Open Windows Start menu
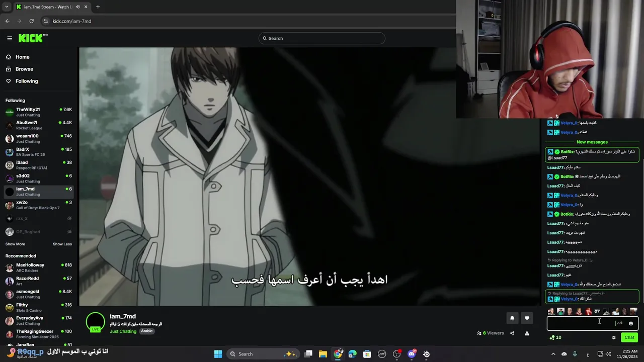This screenshot has height=362, width=644. pos(218,354)
